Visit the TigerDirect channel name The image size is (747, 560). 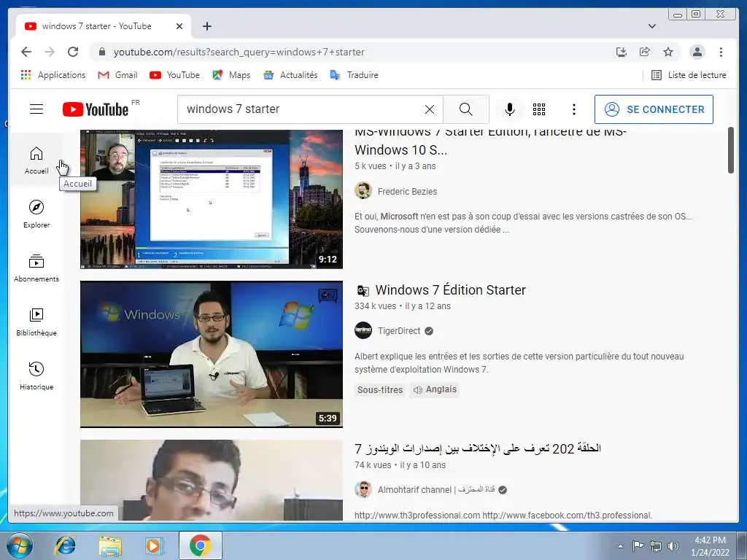coord(399,331)
